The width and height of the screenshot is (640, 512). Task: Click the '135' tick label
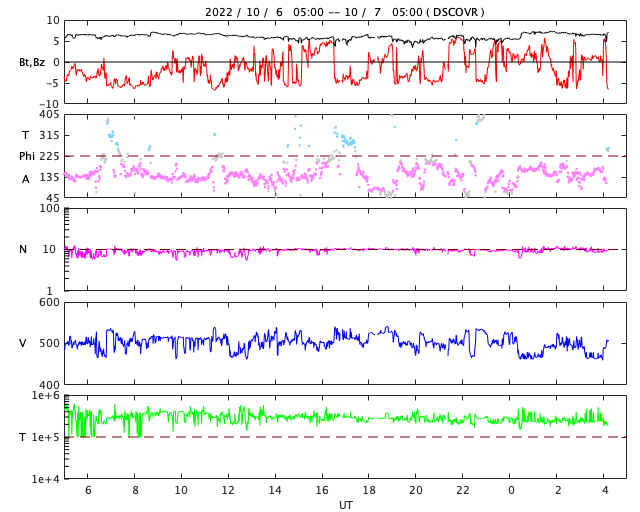(49, 177)
